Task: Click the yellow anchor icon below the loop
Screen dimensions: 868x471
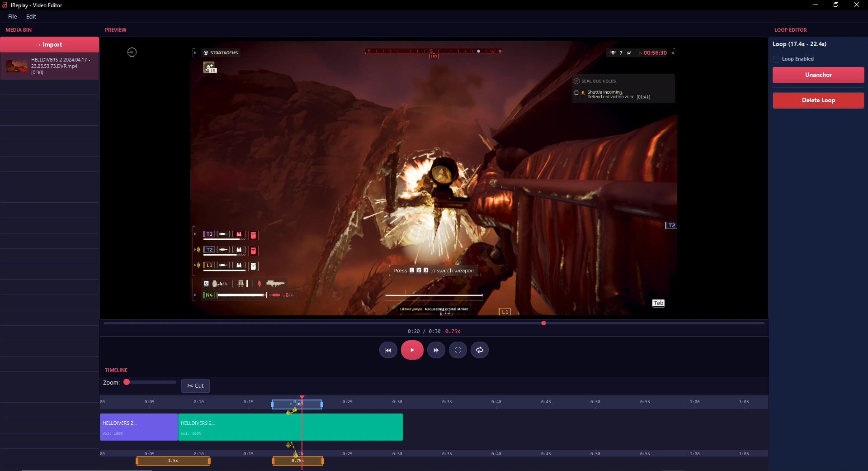Action: click(x=288, y=412)
